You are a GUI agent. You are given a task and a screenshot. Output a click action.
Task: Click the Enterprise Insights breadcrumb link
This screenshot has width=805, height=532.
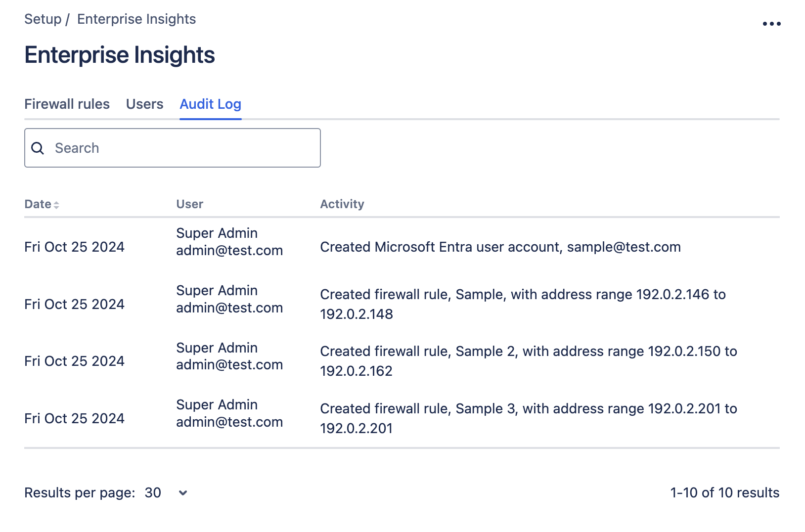coord(136,19)
